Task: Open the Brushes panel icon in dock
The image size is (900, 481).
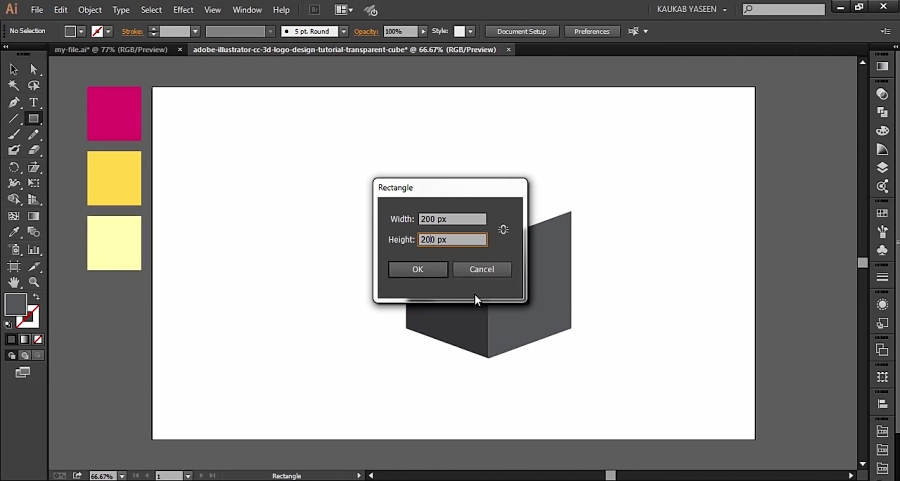Action: (x=882, y=232)
